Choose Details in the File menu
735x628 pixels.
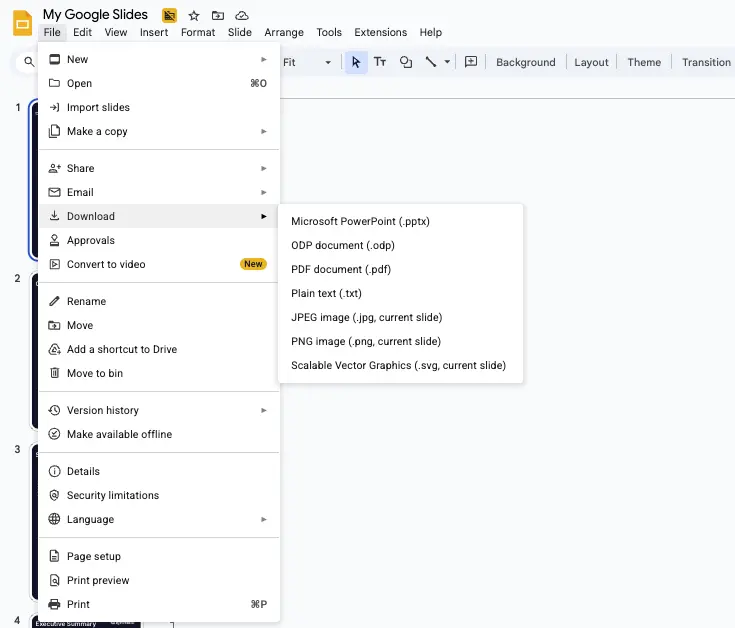(x=159, y=471)
